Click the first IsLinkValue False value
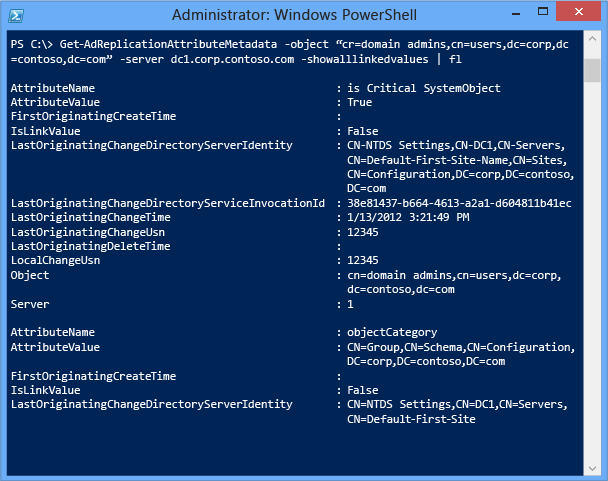The height and width of the screenshot is (481, 608). pos(365,131)
